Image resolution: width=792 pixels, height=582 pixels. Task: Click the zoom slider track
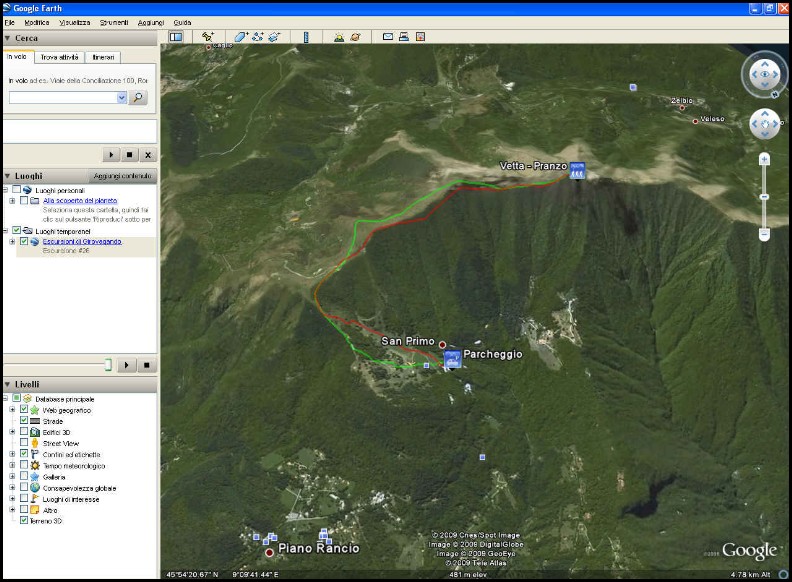[x=764, y=197]
